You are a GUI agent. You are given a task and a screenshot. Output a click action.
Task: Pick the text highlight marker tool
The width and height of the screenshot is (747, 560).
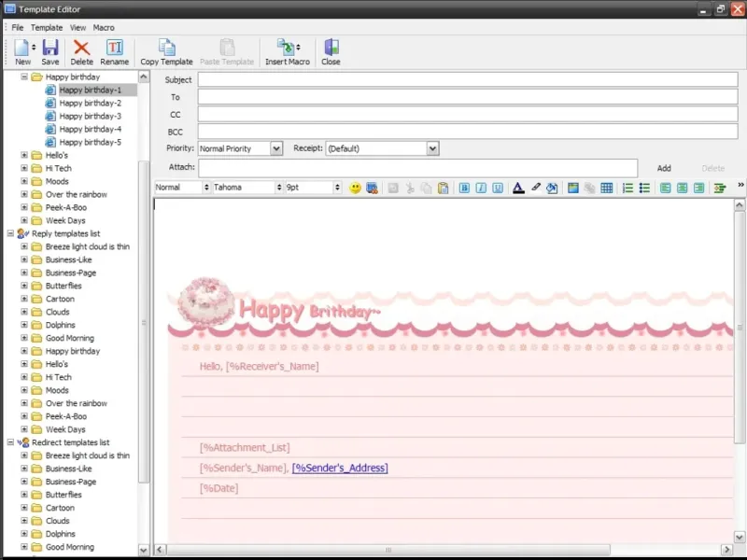[535, 188]
